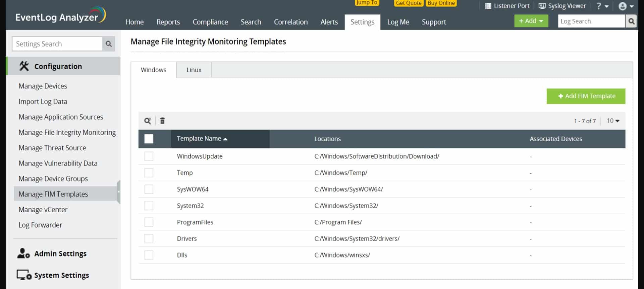Open Log Forwarder link
The width and height of the screenshot is (644, 289).
point(40,225)
